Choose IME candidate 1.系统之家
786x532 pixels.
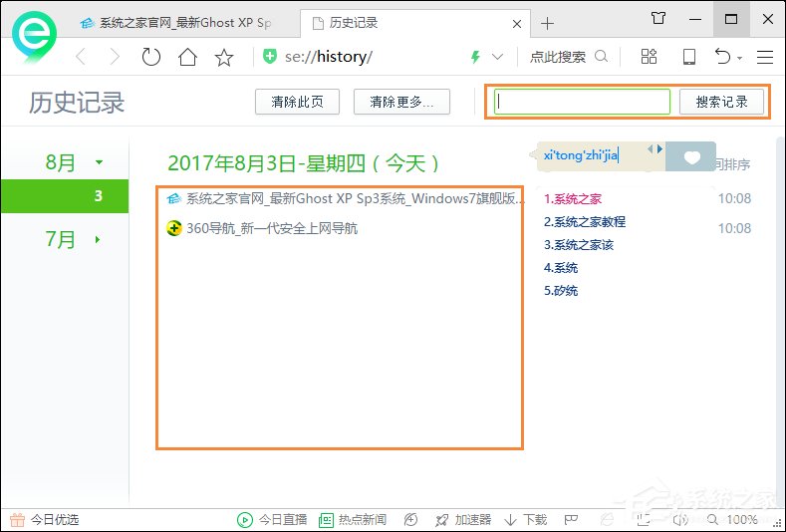(573, 199)
